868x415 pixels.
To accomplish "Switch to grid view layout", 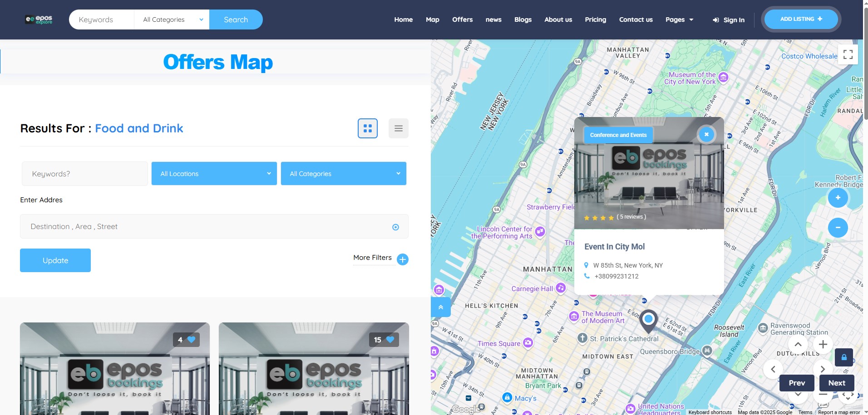I will coord(368,128).
